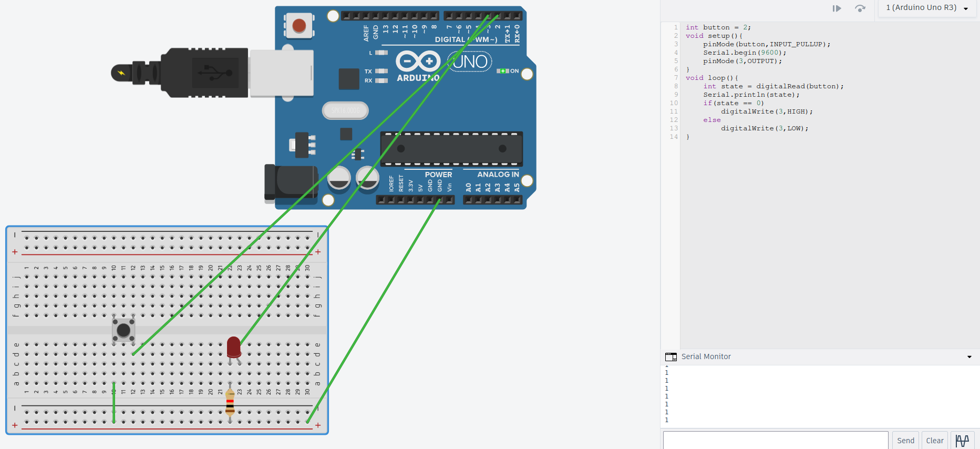Click the pushbutton on the breadboard
Viewport: 980px width, 449px height.
pyautogui.click(x=123, y=330)
